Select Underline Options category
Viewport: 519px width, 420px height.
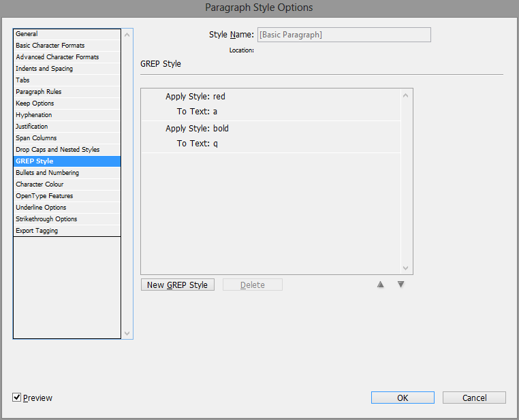coord(67,208)
